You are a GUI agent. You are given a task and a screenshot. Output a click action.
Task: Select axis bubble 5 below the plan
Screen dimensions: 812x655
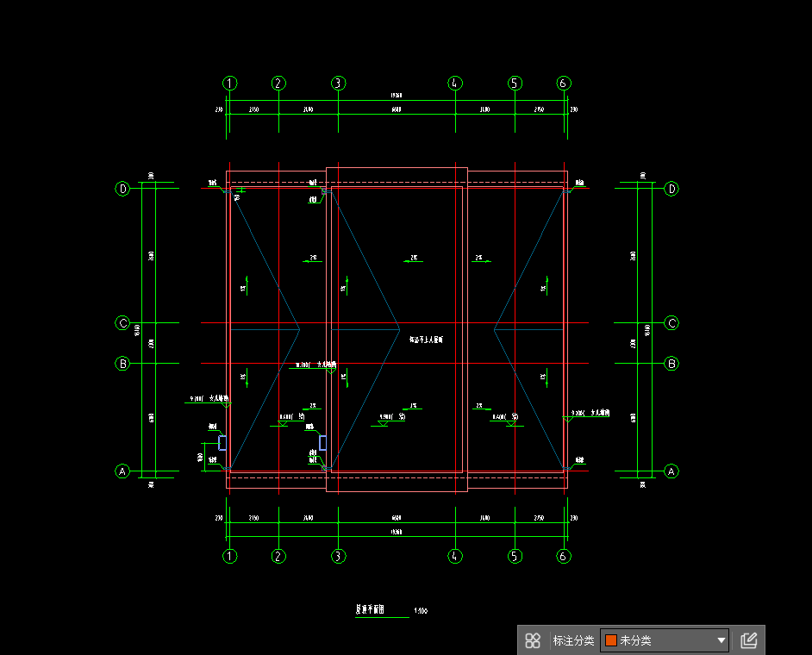515,556
